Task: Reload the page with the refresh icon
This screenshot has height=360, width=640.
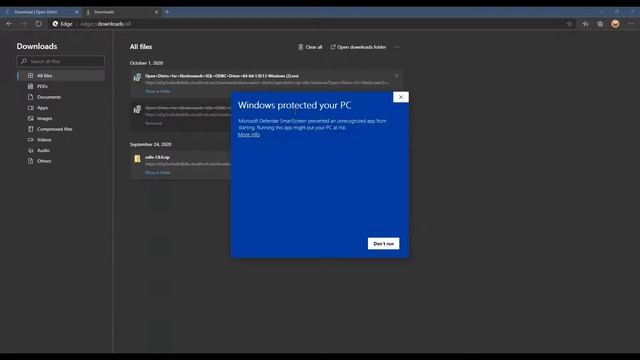Action: tap(38, 24)
